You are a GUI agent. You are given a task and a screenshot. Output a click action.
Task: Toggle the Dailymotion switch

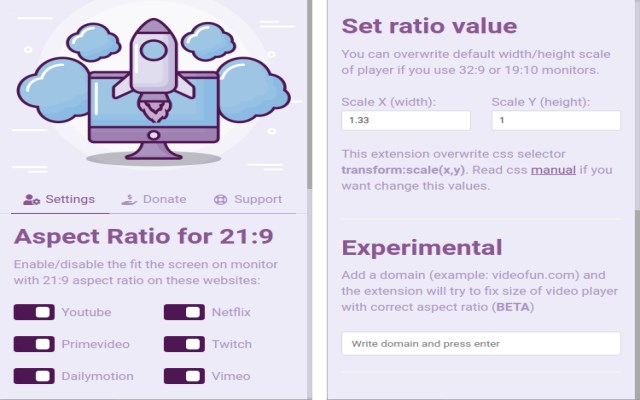(34, 376)
